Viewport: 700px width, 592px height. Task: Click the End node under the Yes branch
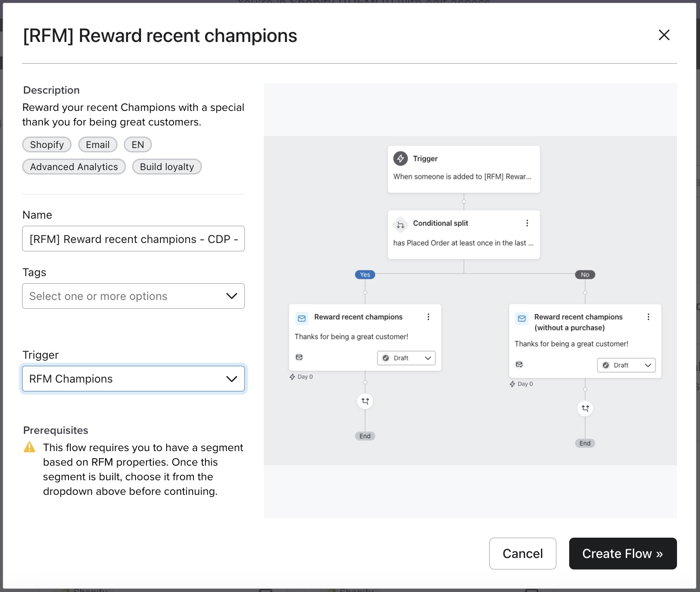point(365,436)
